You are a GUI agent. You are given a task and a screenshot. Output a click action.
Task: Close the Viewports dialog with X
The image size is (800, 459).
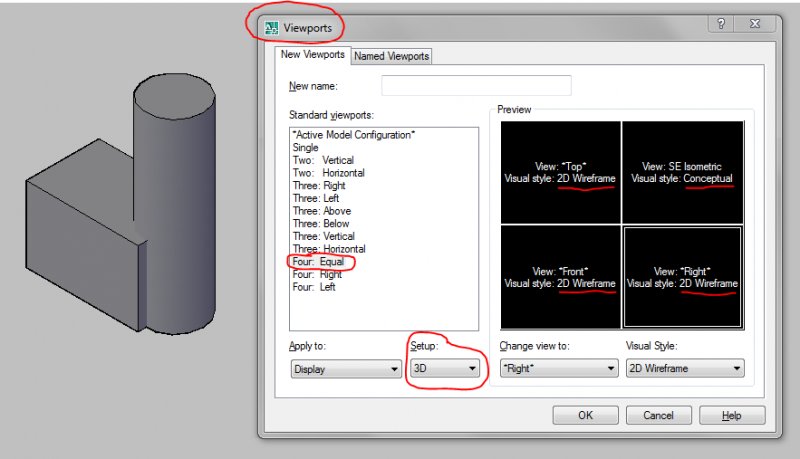click(755, 23)
